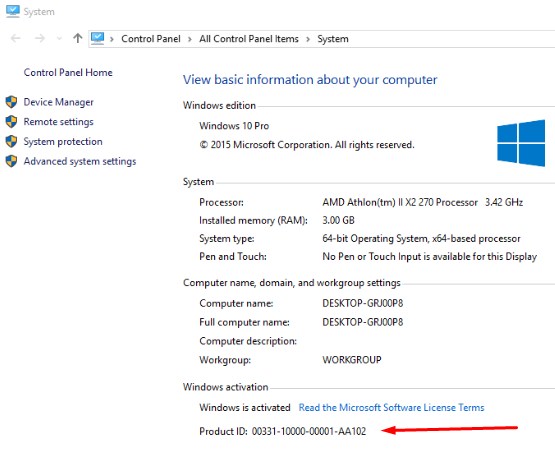Select 64-bit Operating System text

tap(421, 239)
